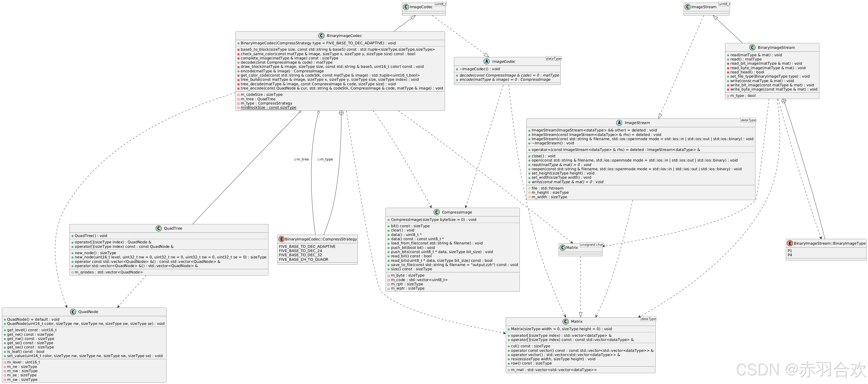Click the CompressStrategy enum E icon
This screenshot has width=868, height=384.
point(281,239)
